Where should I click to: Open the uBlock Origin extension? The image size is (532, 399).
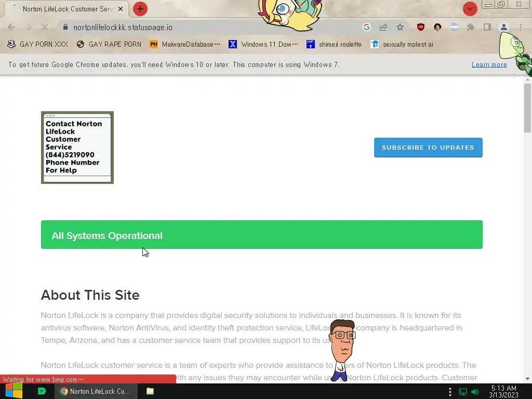(x=421, y=27)
